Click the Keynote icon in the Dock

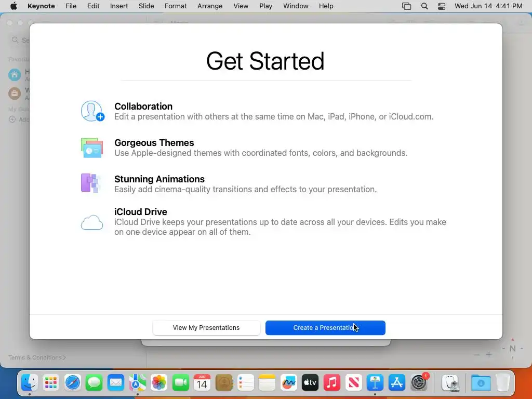375,383
